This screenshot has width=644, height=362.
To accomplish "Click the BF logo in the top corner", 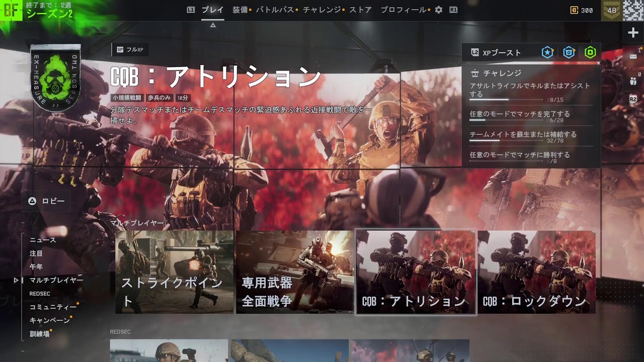I will (x=11, y=10).
